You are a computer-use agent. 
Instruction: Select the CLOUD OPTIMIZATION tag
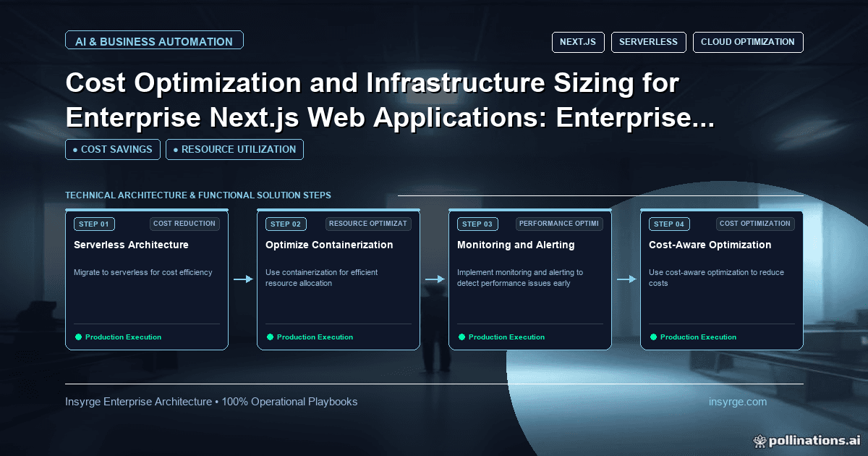click(748, 42)
